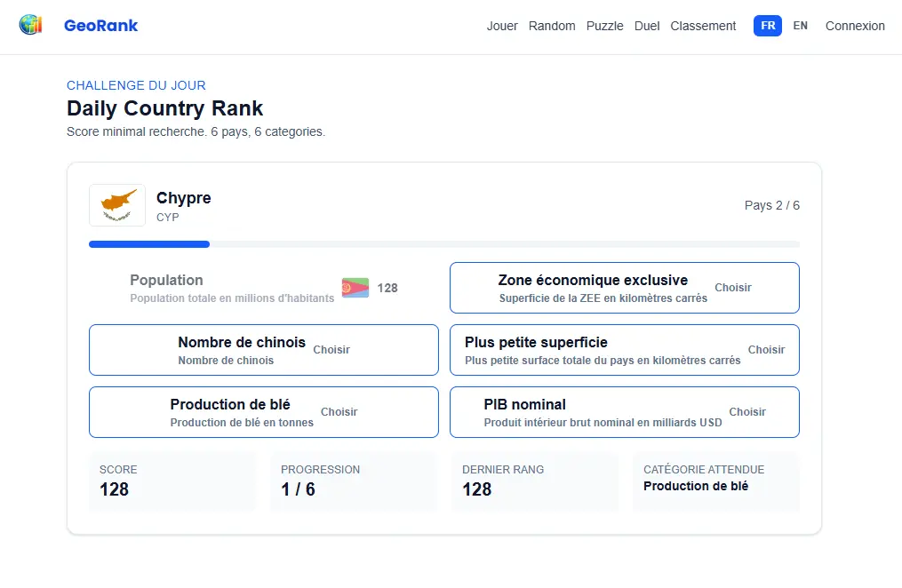Choose the Zone économique exclusive category
The image size is (902, 588).
point(624,287)
